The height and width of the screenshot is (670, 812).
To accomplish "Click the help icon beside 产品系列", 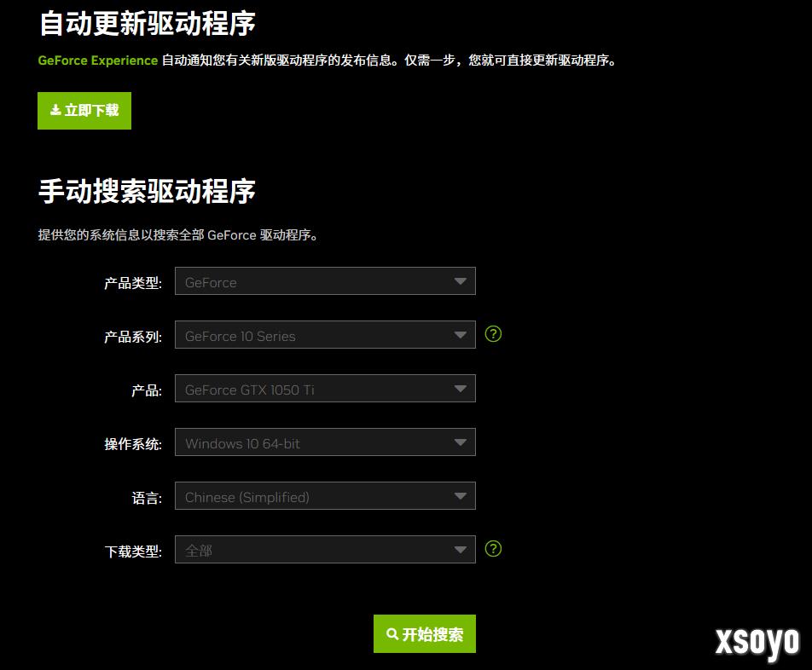I will click(x=493, y=334).
